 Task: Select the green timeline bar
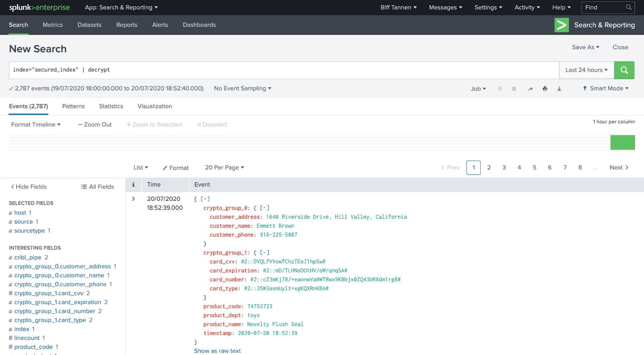[x=622, y=142]
